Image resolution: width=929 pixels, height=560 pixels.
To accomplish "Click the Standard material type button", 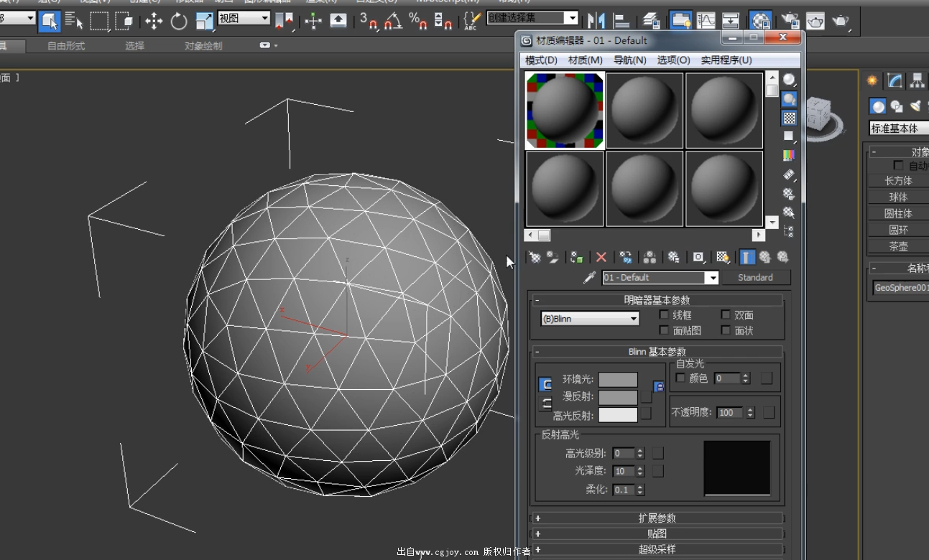I will 755,277.
